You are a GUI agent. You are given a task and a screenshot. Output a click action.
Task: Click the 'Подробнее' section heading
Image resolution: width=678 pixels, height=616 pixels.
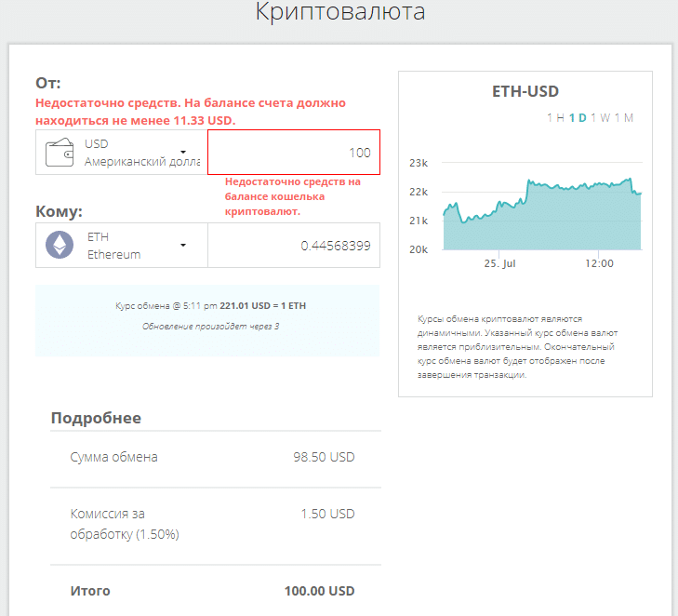[96, 418]
